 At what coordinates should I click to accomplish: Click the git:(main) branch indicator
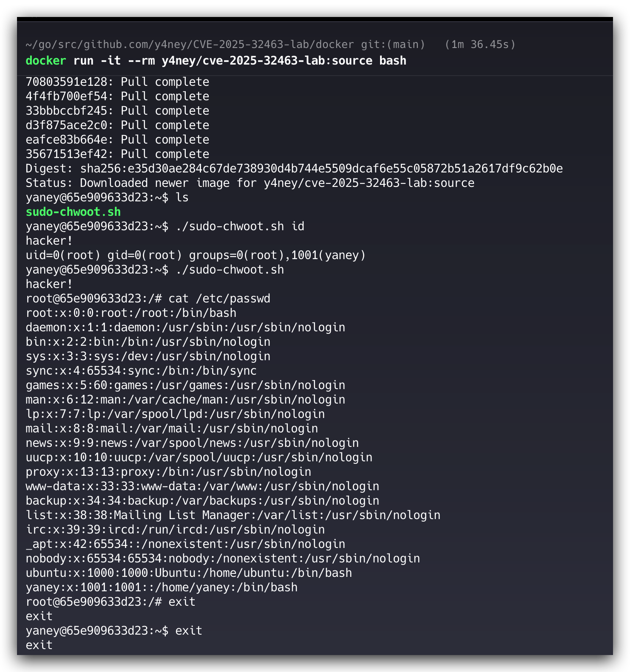click(x=393, y=45)
